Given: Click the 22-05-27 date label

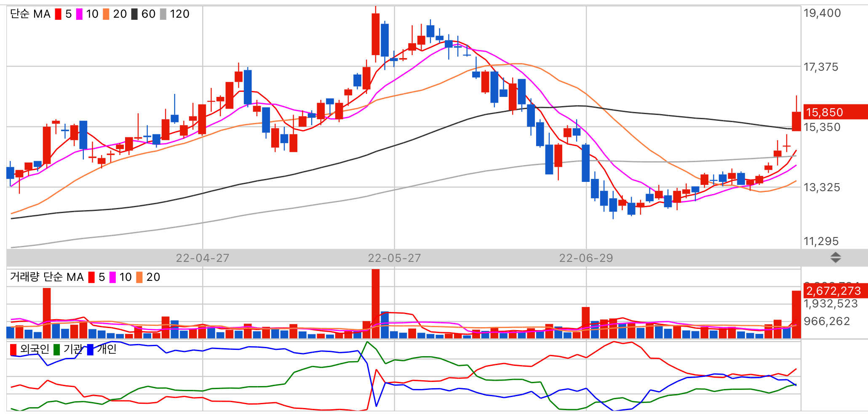Looking at the screenshot, I should [395, 258].
